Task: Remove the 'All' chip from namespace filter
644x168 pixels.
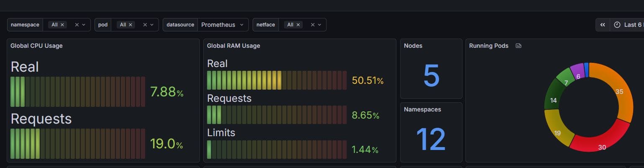Action: point(62,25)
